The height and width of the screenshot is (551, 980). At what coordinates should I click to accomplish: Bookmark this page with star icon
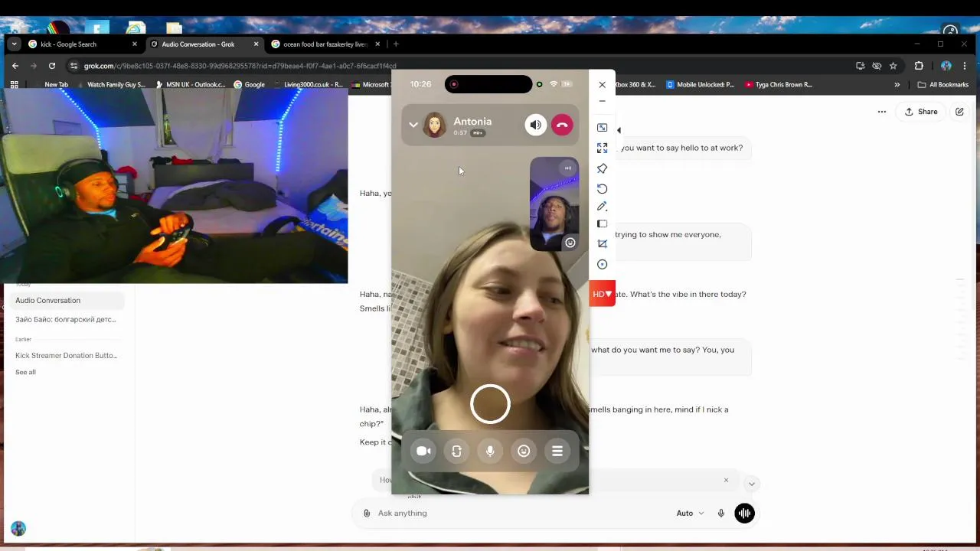click(893, 66)
